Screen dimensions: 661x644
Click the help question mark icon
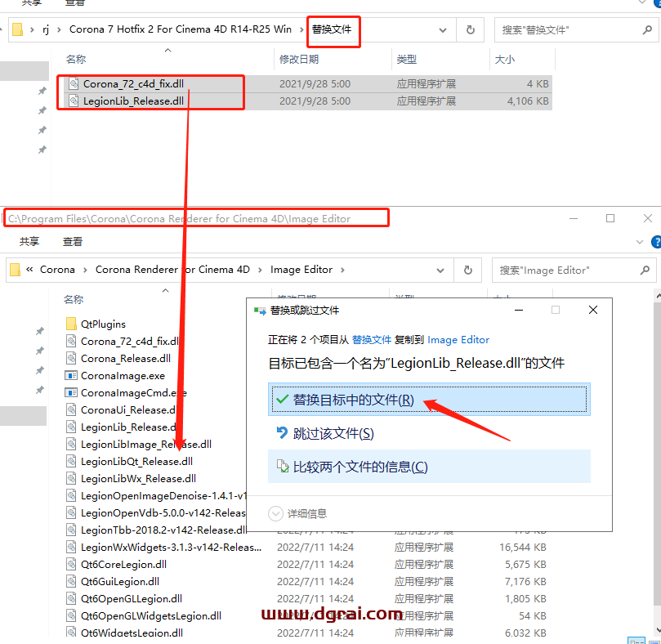(655, 242)
